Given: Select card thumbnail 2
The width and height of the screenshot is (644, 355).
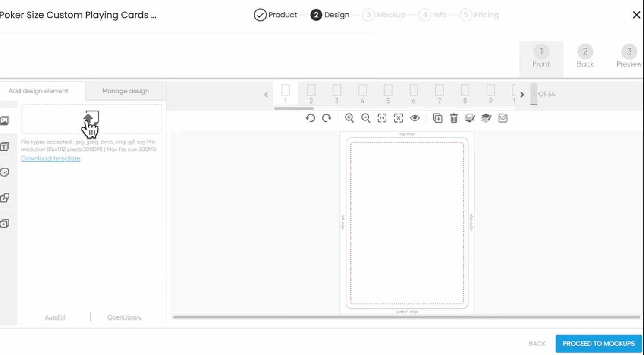Looking at the screenshot, I should click(311, 94).
